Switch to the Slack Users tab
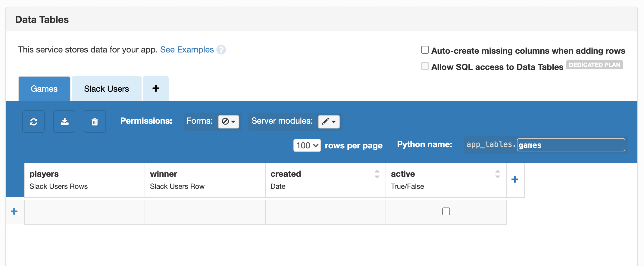Screen dimensions: 644x266 tap(106, 89)
